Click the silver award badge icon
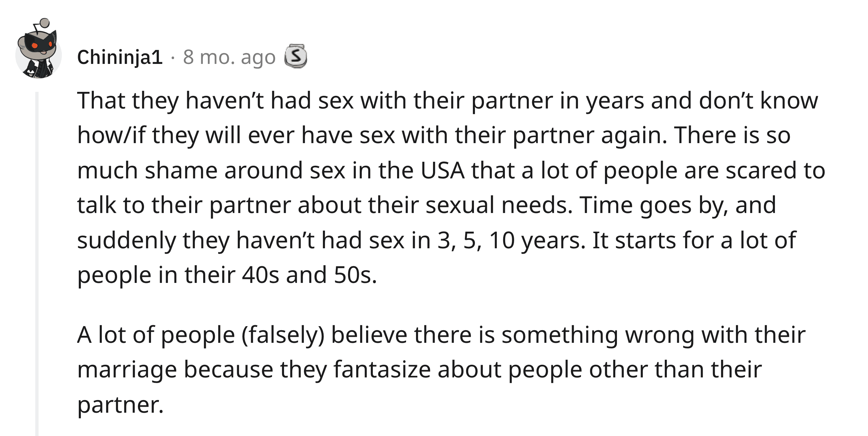 296,56
